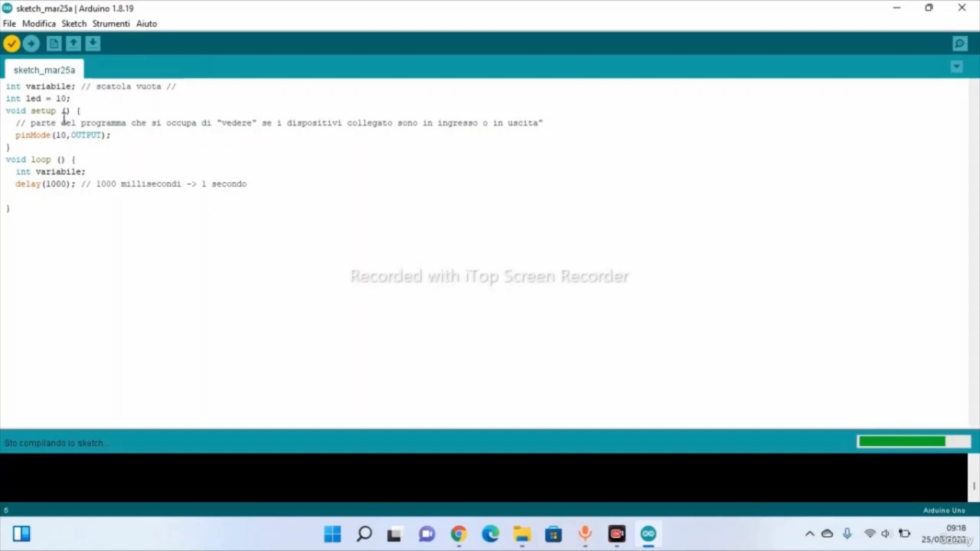Click the "void loop" line in code
The height and width of the screenshot is (551, 980).
(x=41, y=160)
